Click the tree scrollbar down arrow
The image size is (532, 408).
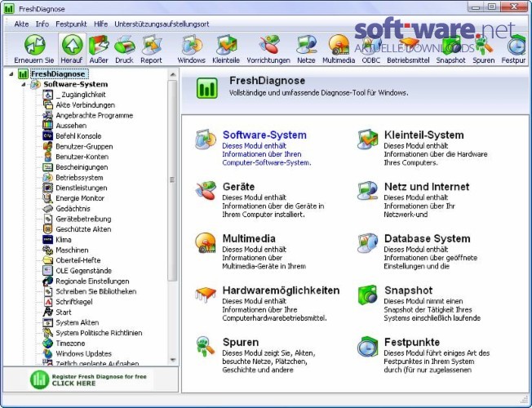(173, 360)
